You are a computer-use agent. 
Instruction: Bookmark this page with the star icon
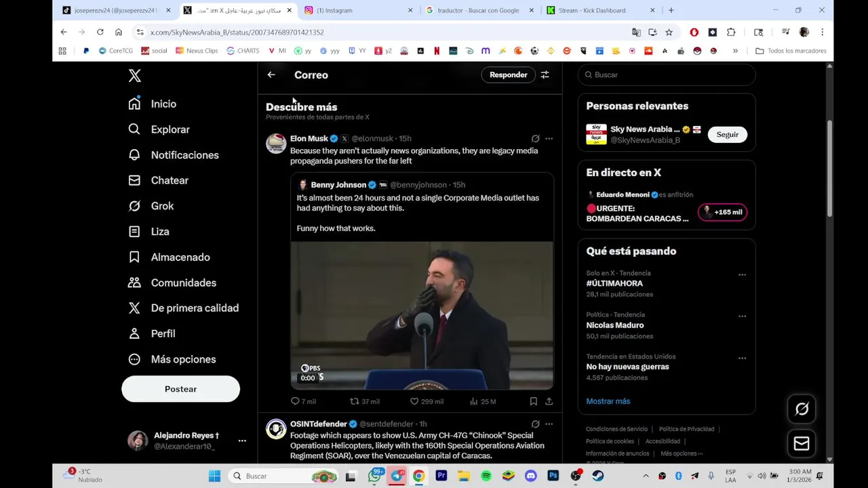coord(669,32)
